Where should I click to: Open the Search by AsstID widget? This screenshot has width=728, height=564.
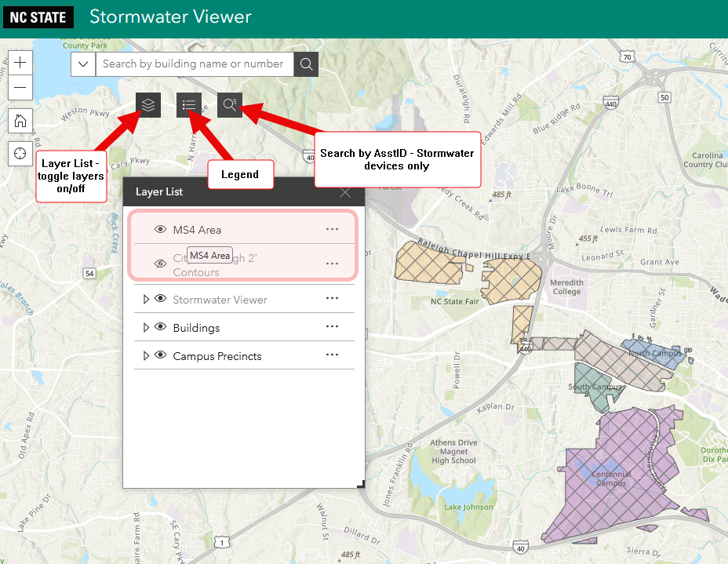[x=230, y=105]
